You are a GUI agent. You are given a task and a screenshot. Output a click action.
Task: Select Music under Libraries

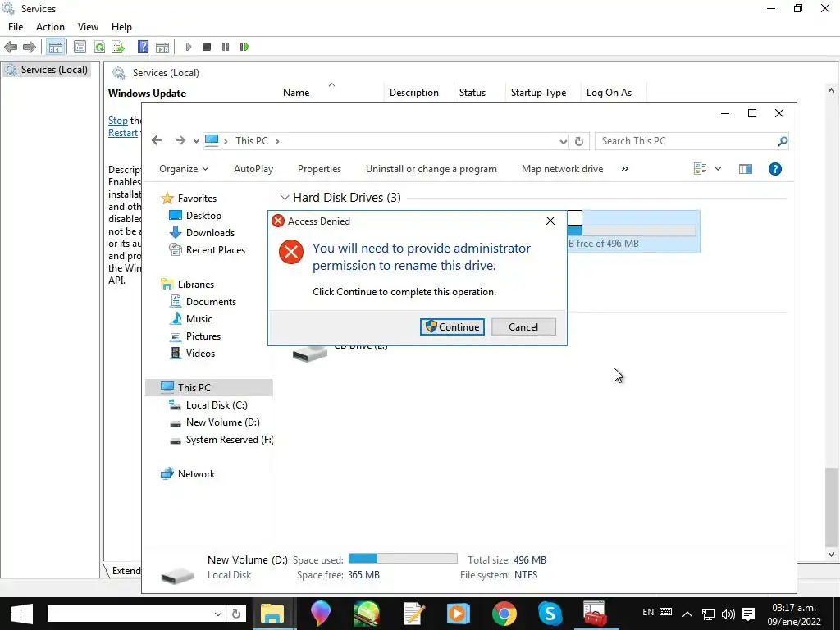point(191,319)
